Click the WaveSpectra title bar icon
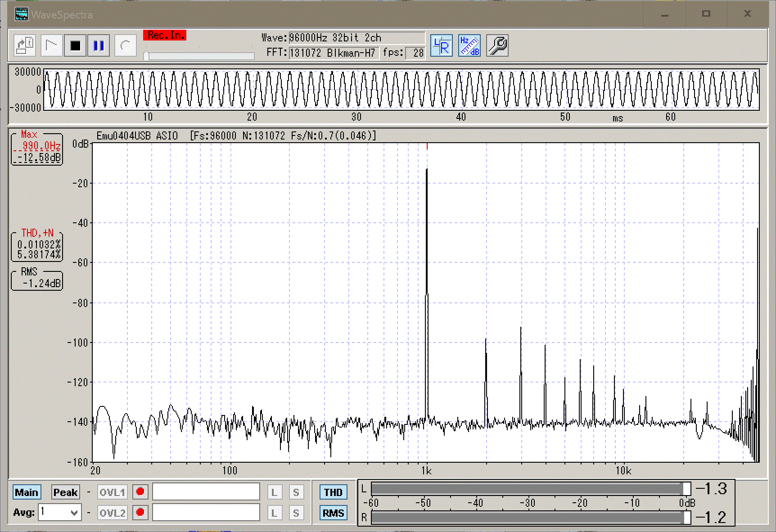The height and width of the screenshot is (532, 776). click(21, 14)
